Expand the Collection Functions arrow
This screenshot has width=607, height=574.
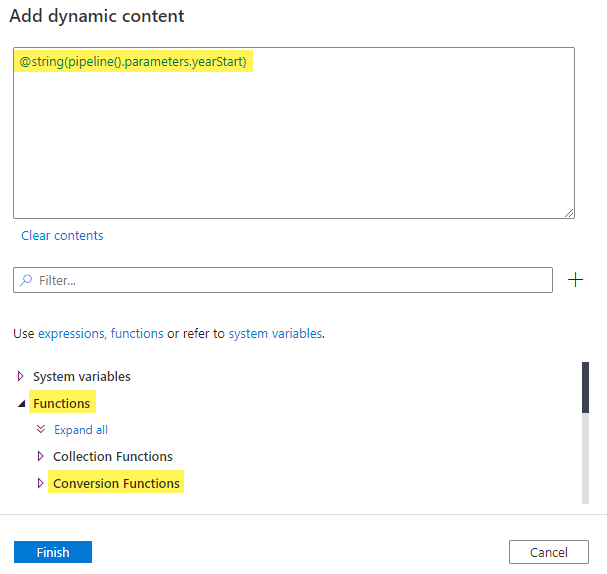point(41,457)
